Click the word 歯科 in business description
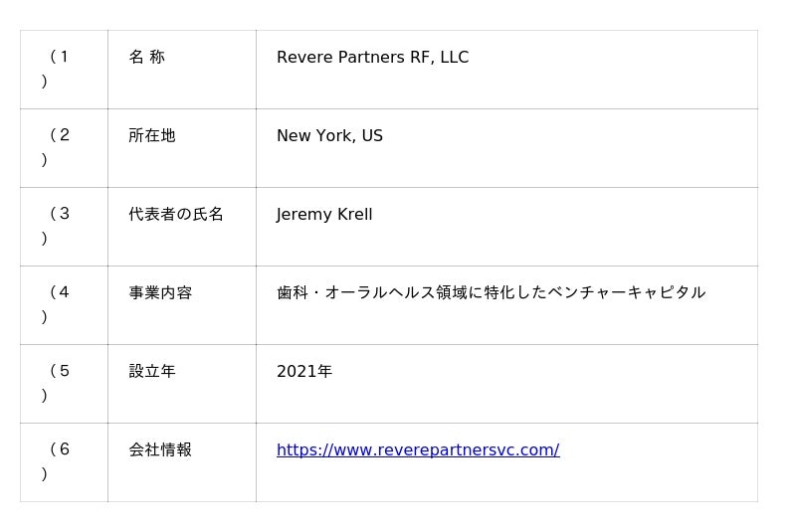 pyautogui.click(x=293, y=292)
